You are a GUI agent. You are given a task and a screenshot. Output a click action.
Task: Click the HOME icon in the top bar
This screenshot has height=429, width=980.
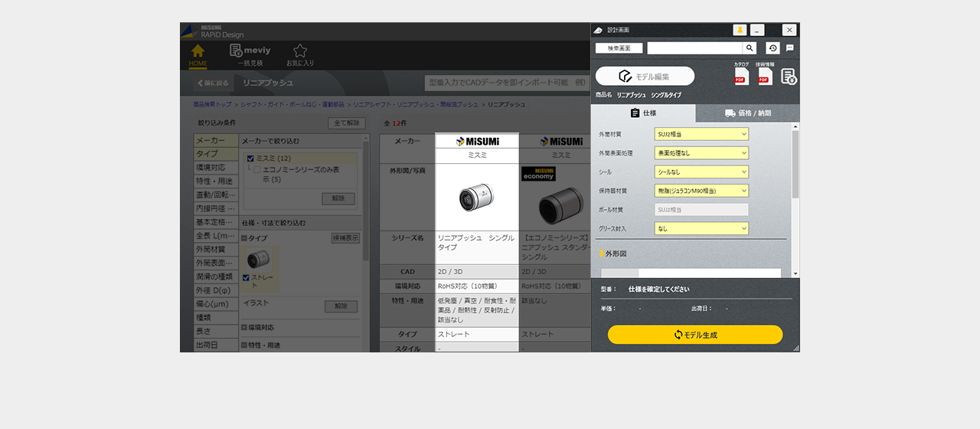(x=198, y=54)
